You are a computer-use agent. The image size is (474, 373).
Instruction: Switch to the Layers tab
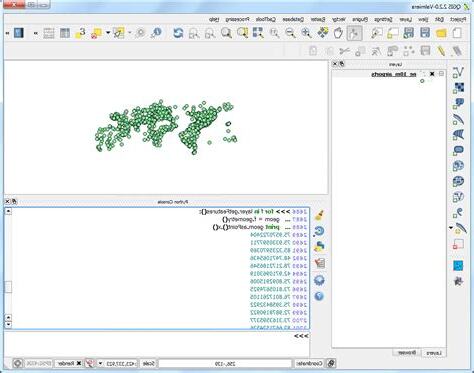[434, 353]
